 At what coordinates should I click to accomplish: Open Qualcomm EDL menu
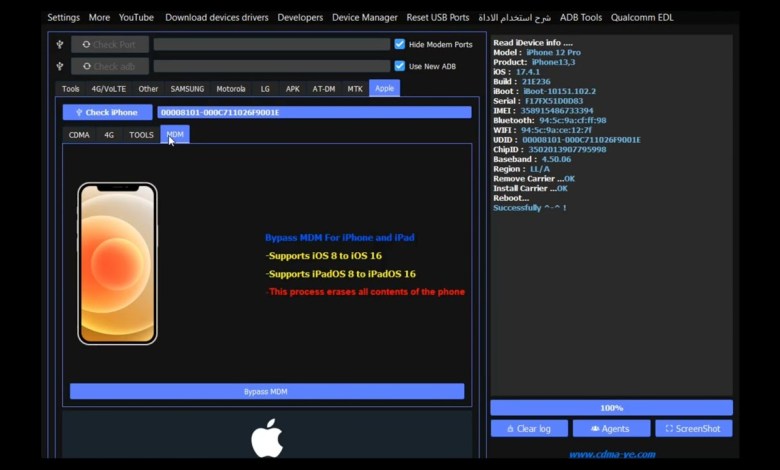point(645,18)
